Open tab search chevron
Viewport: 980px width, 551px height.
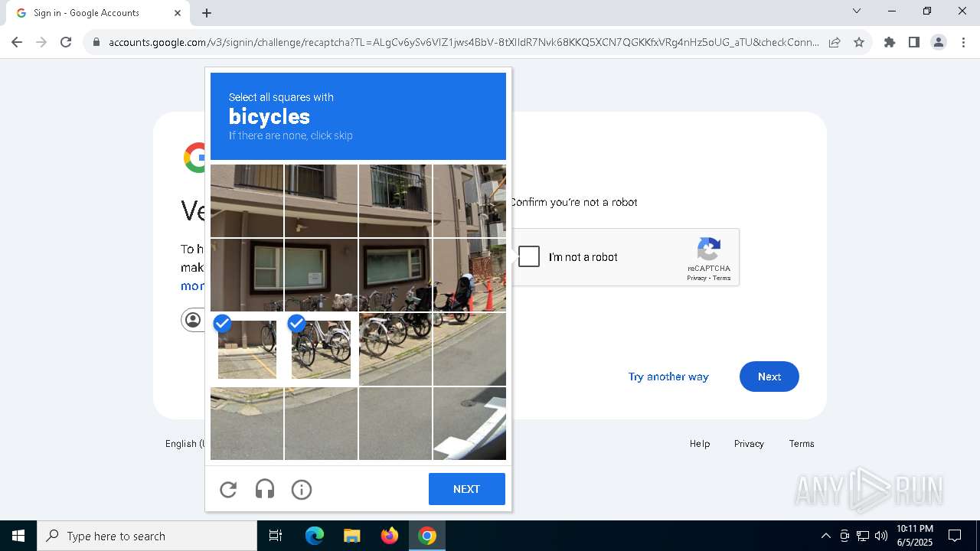coord(857,11)
